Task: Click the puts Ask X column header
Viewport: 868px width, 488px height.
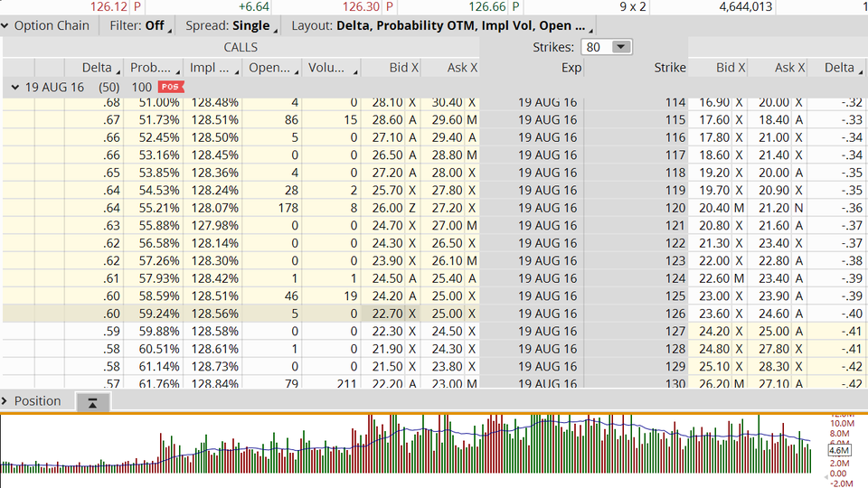Action: point(778,68)
